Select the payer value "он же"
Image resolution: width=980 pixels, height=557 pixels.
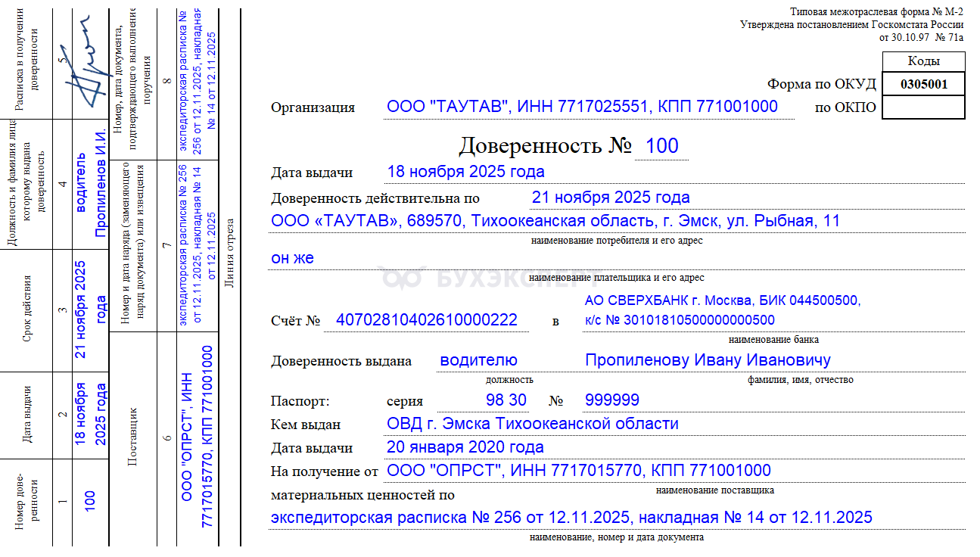[x=292, y=258]
